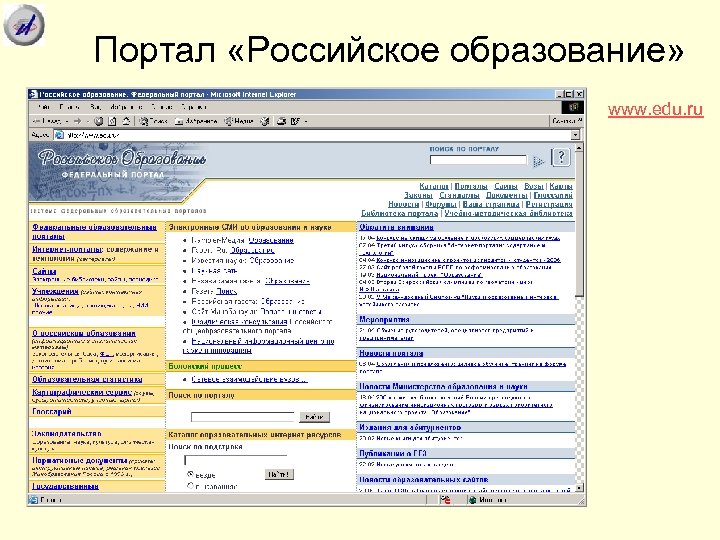Click the 'Найти' button in portal search
Viewport: 720px width, 540px height.
[314, 417]
